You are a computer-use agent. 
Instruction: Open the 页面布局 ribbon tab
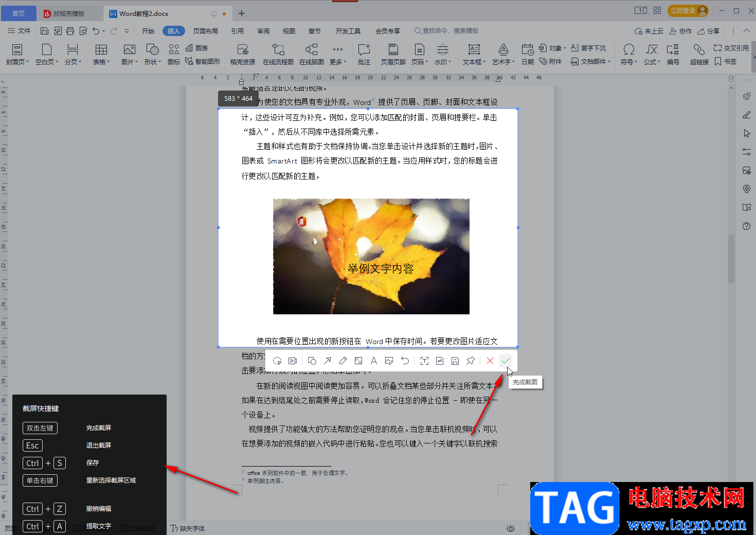[206, 31]
